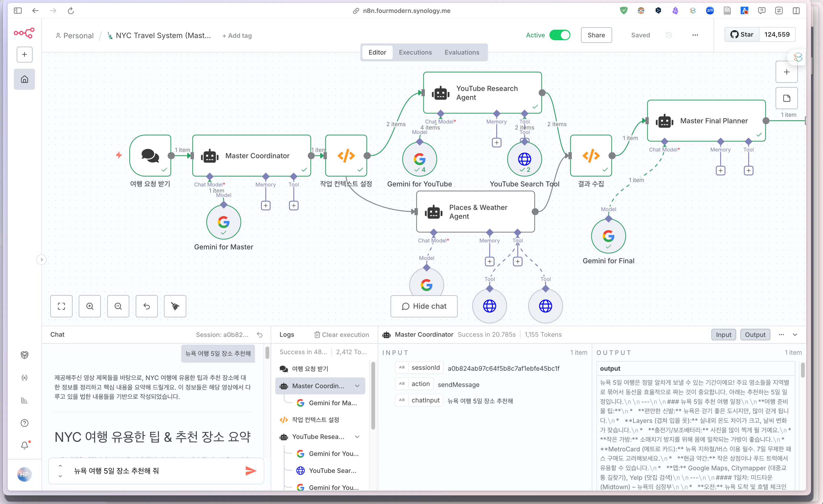Viewport: 823px width, 504px height.
Task: Expand the left sidebar with chevron
Action: [41, 259]
